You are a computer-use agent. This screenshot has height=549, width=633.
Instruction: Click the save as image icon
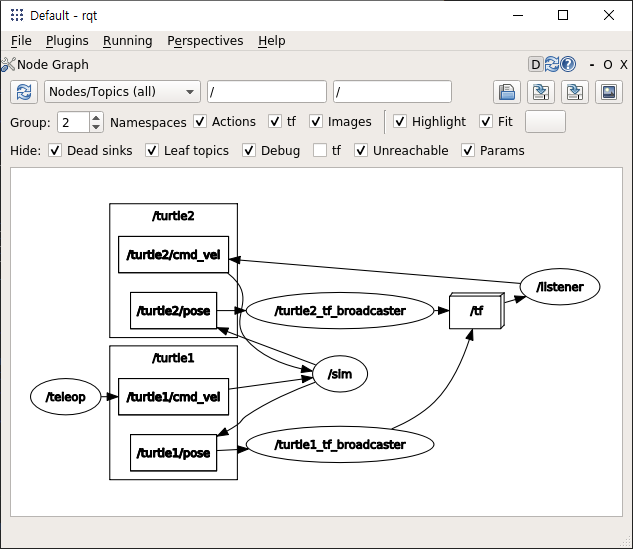(x=608, y=92)
